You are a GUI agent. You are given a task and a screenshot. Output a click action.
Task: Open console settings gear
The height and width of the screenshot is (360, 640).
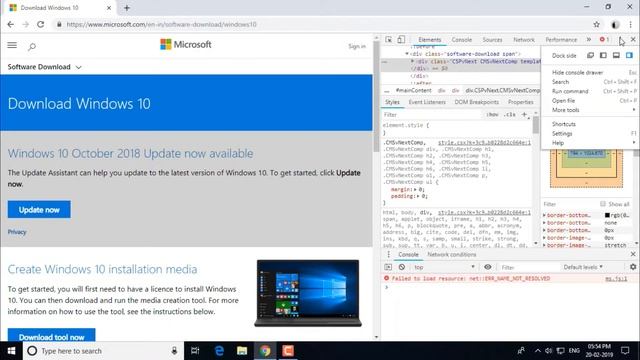click(633, 267)
